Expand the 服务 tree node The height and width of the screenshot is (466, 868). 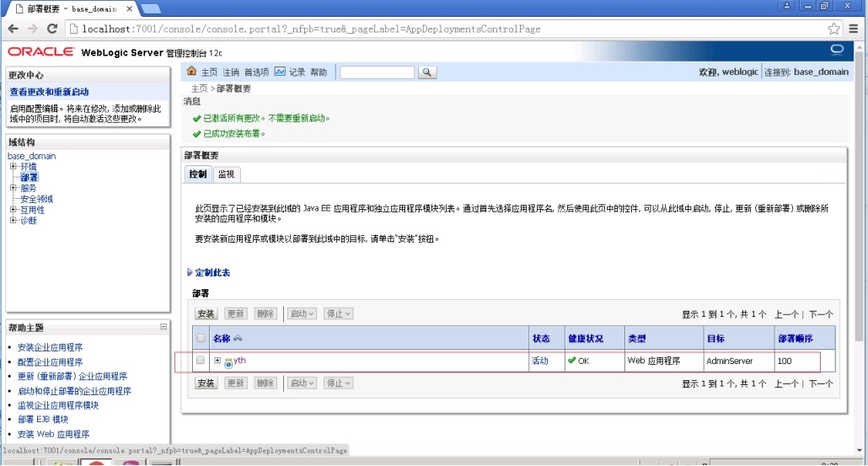(13, 188)
